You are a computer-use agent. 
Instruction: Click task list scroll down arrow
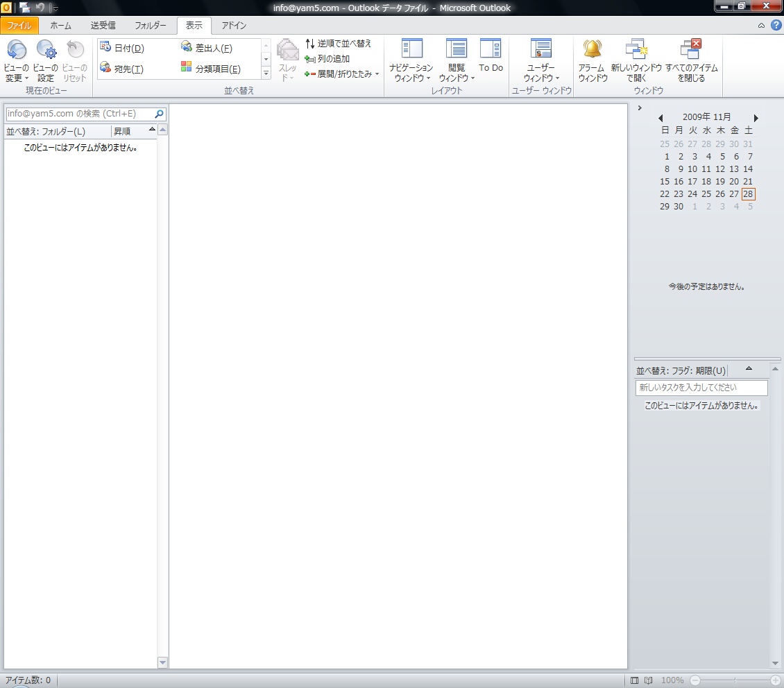pos(775,664)
